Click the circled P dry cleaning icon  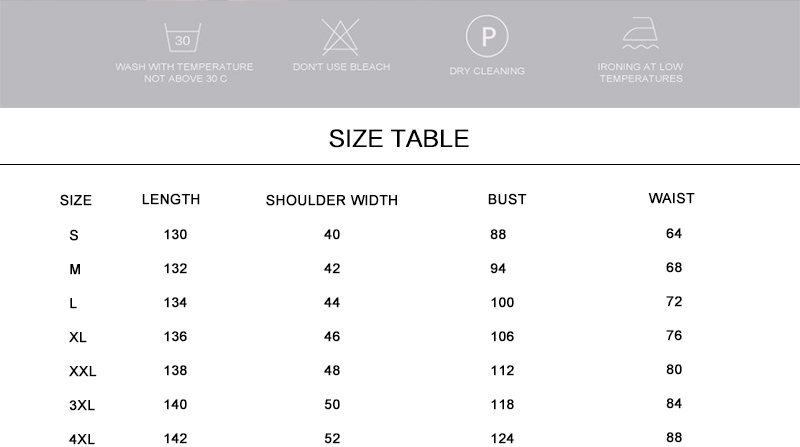(x=488, y=38)
